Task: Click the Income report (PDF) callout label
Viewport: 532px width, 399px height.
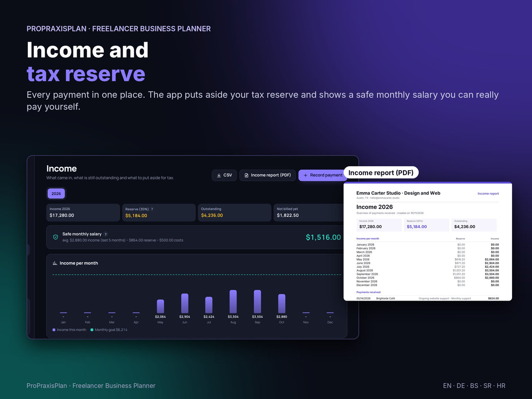Action: coord(381,173)
